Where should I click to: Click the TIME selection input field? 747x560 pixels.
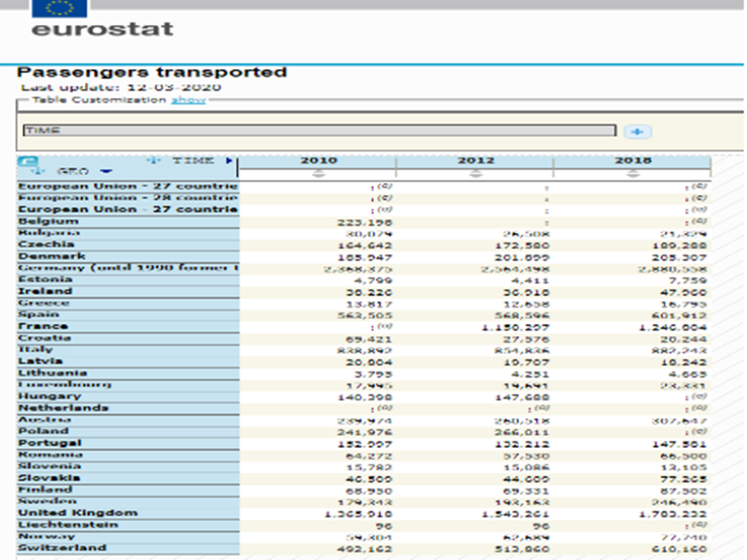pos(318,132)
